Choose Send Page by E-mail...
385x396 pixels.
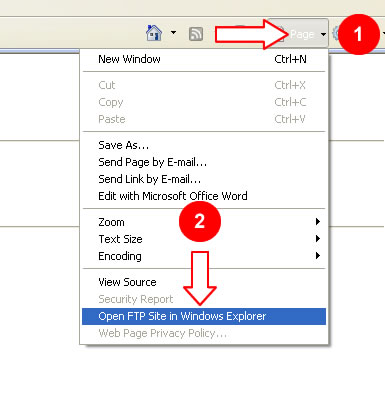(x=204, y=162)
